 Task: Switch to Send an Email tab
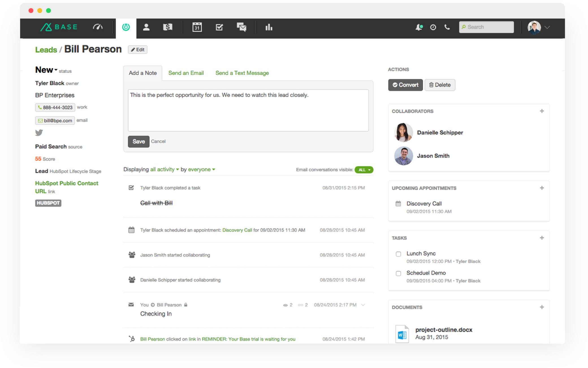tap(186, 73)
